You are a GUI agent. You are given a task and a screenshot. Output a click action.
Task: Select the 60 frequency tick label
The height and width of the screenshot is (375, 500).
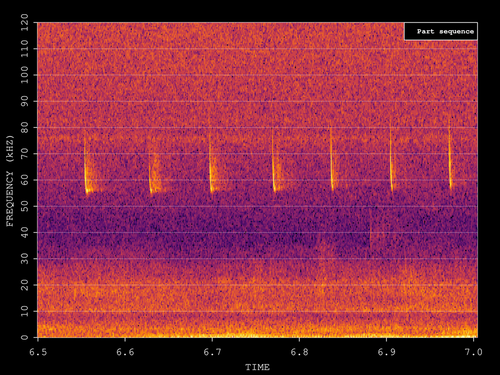pyautogui.click(x=25, y=180)
